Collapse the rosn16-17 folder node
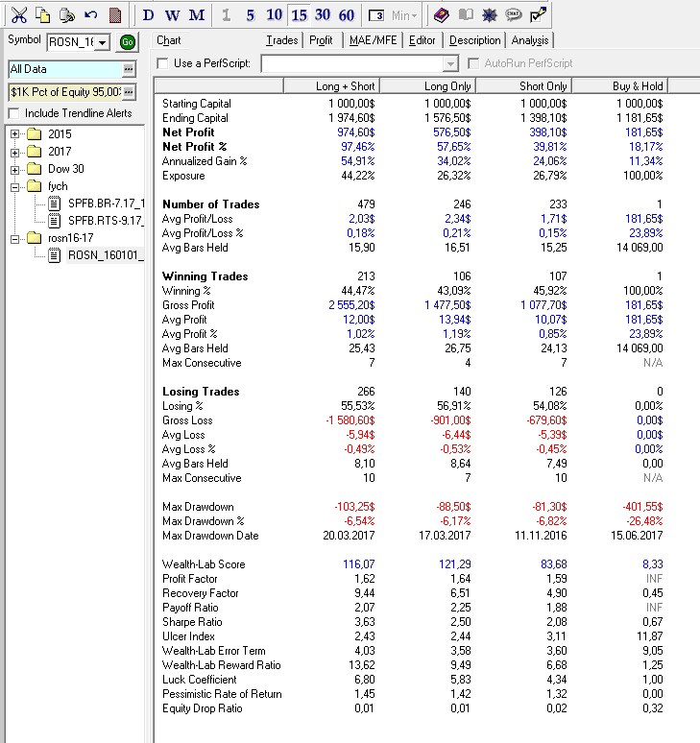Screen dimensions: 700x743 pos(14,239)
